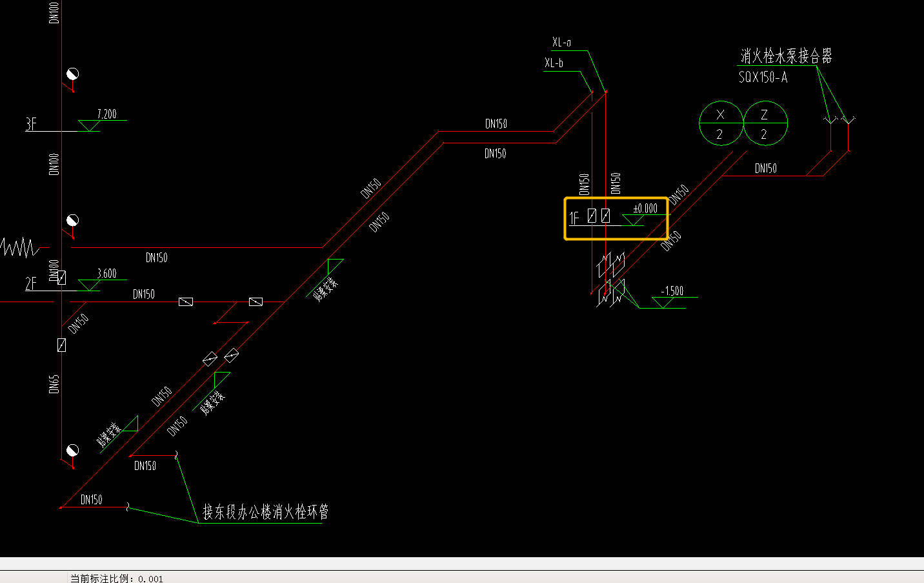This screenshot has height=583, width=924.
Task: Select the hydrant symbol just above the zigzag line
Action: click(72, 221)
